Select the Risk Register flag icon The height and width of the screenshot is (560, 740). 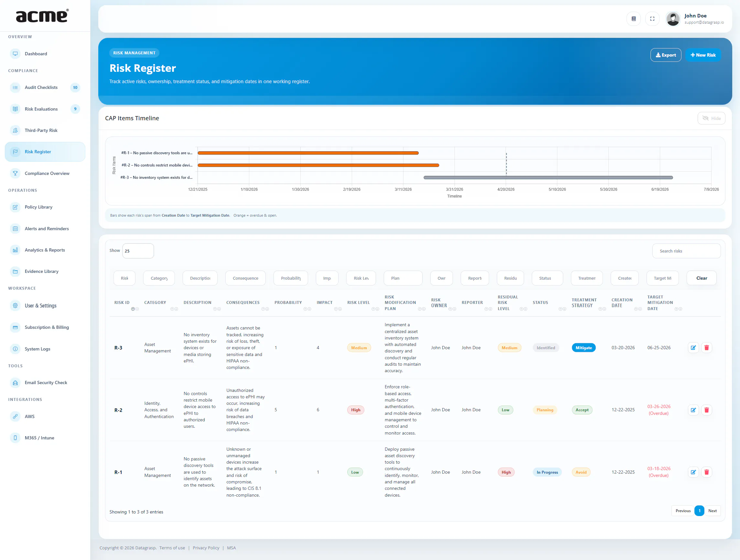[x=15, y=152]
